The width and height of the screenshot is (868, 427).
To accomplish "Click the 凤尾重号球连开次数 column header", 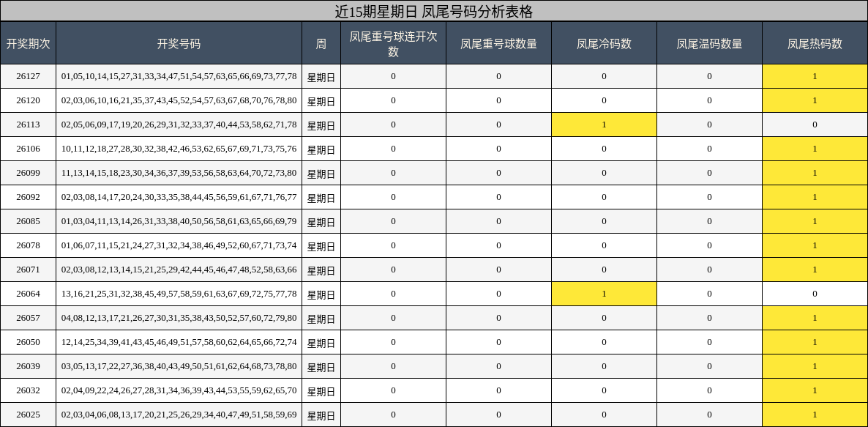I will click(394, 43).
